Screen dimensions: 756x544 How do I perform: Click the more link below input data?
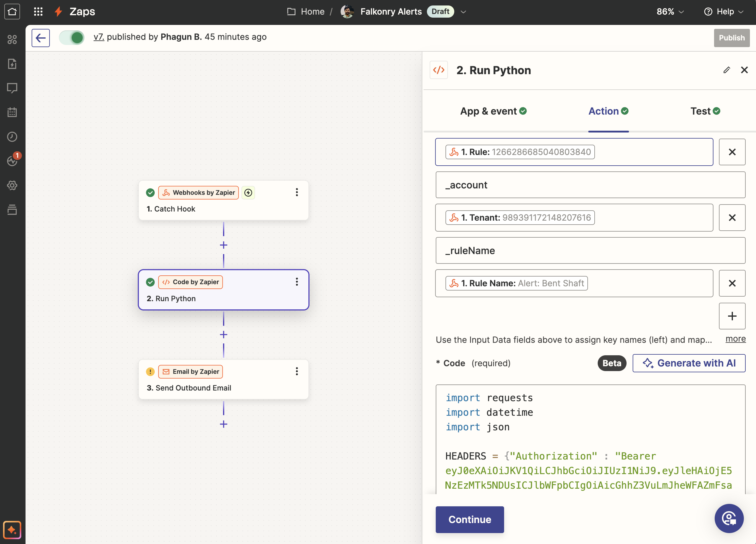point(736,339)
